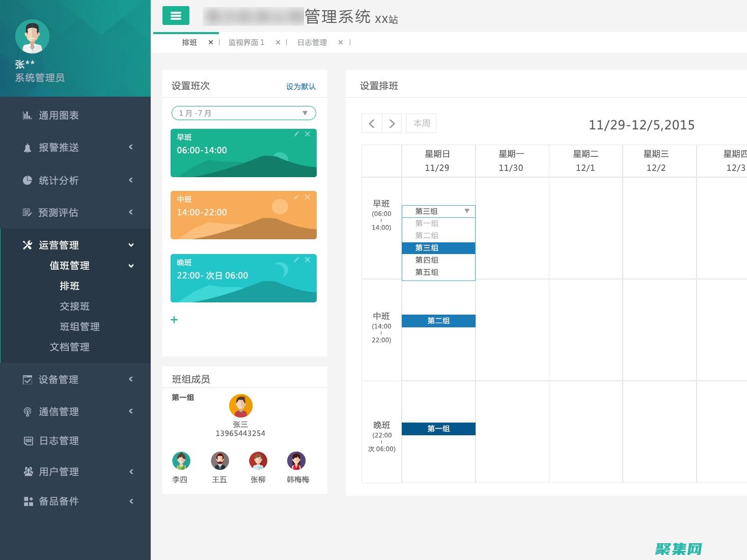This screenshot has width=747, height=560.
Task: Open 设备管理 via its sidebar icon
Action: (27, 379)
